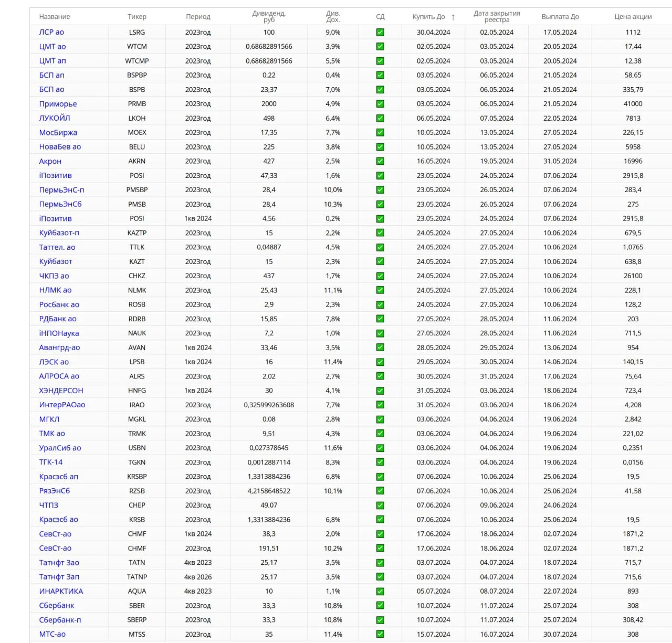Sort by the СД column header
Viewport: 672px width, 643px height.
(x=380, y=17)
